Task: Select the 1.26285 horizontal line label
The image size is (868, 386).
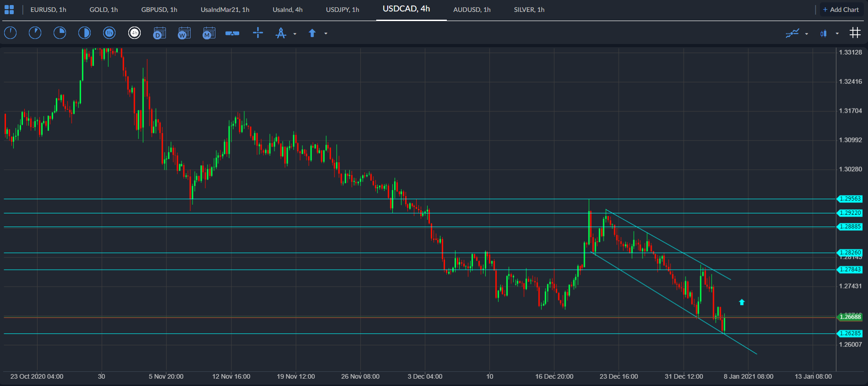Action: (x=850, y=333)
